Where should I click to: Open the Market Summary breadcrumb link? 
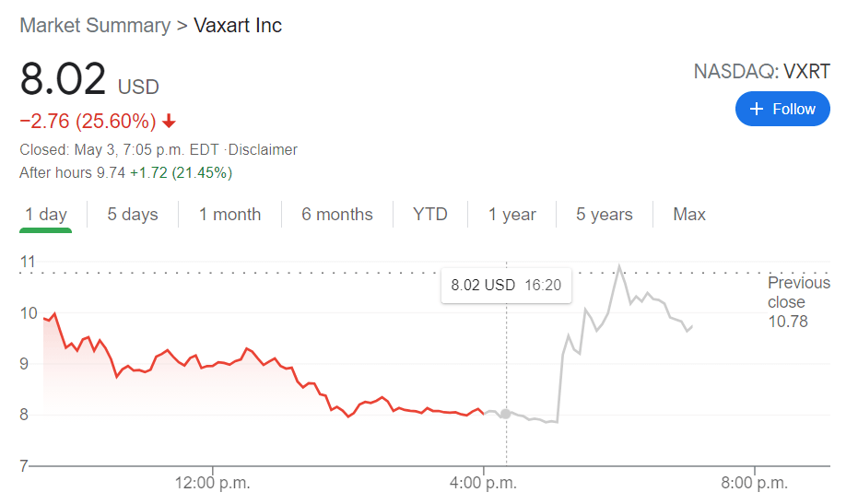[x=95, y=25]
